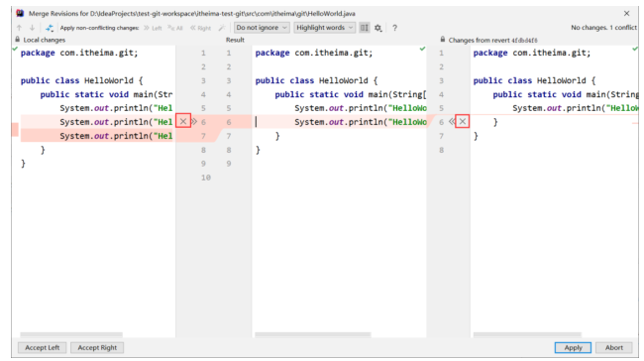Apply non-conflicting changes from Left

point(153,28)
